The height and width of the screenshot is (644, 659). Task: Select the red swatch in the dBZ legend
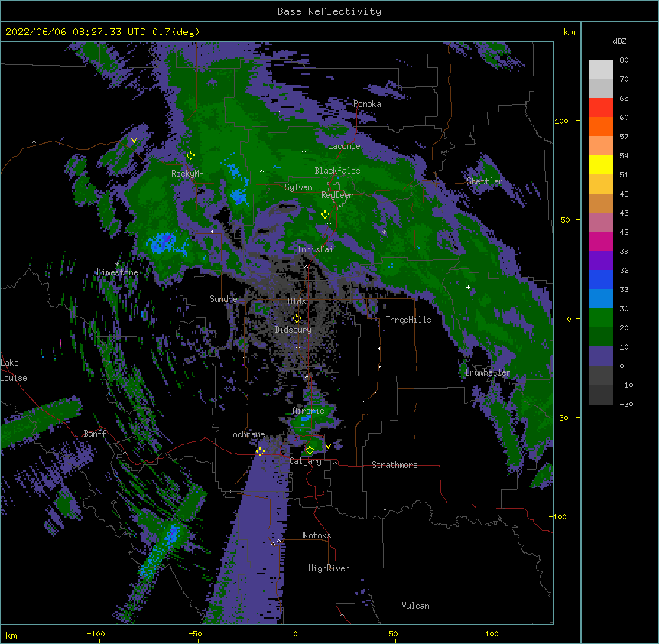point(601,108)
